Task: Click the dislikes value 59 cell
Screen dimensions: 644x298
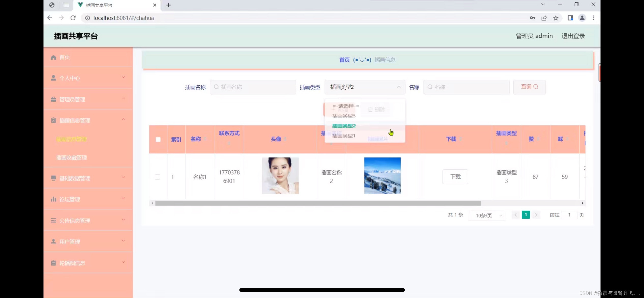Action: point(565,177)
